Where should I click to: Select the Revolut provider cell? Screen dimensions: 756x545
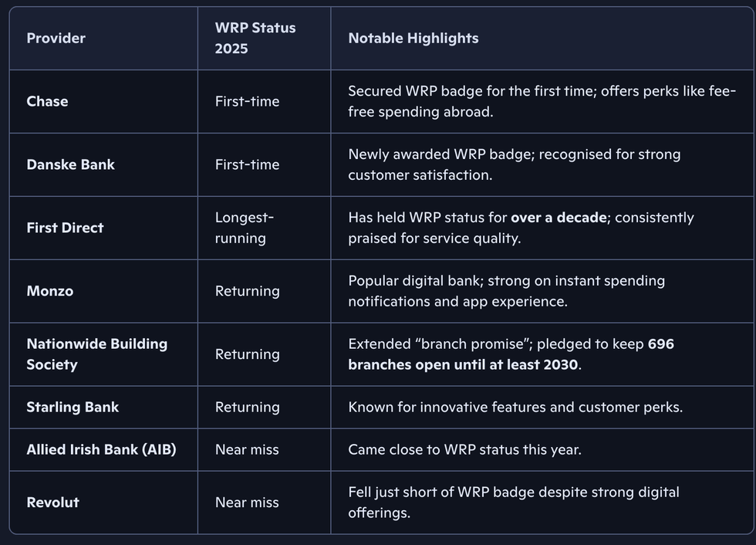[52, 503]
